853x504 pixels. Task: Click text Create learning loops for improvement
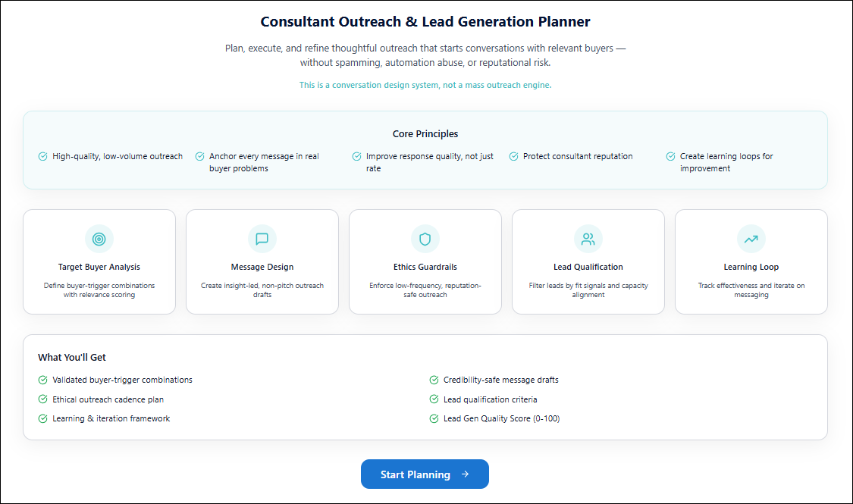[x=726, y=162]
